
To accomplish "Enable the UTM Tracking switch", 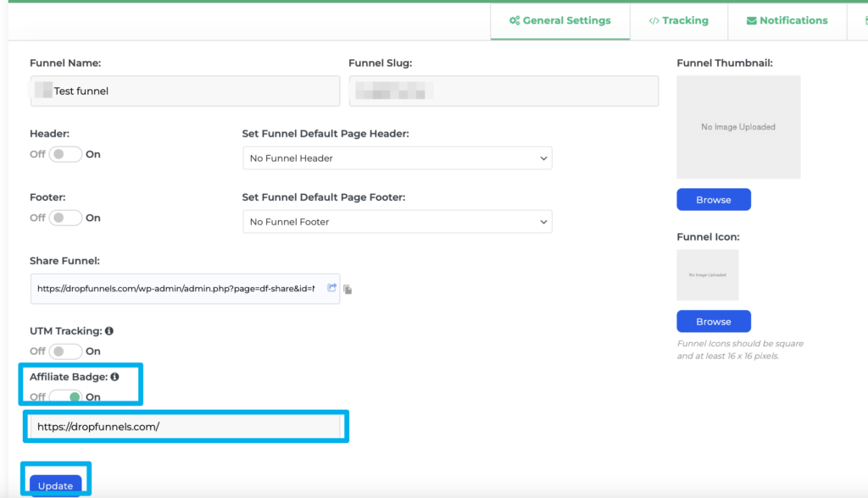I will tap(65, 351).
